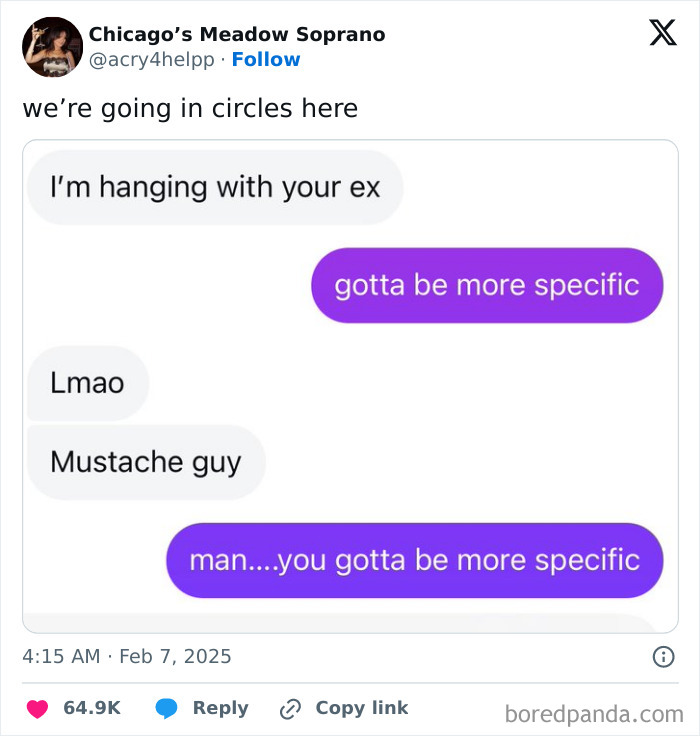Click the Reply text button
The width and height of the screenshot is (700, 736).
pos(220,708)
